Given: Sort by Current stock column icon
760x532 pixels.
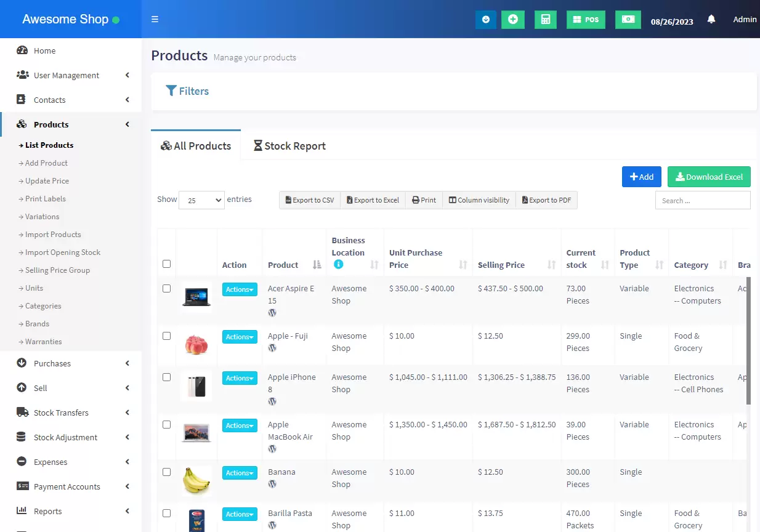Looking at the screenshot, I should 605,265.
